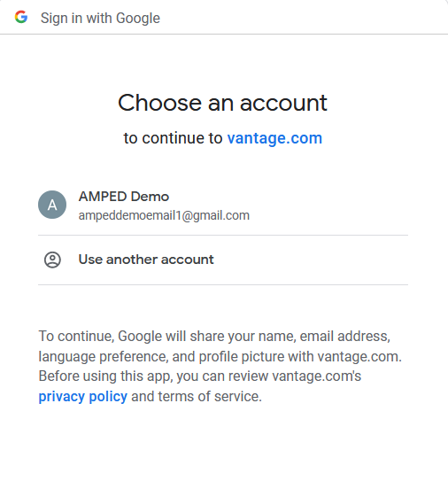Choose the AMPED Demo account name
Screen dimensions: 448x481
tap(124, 197)
